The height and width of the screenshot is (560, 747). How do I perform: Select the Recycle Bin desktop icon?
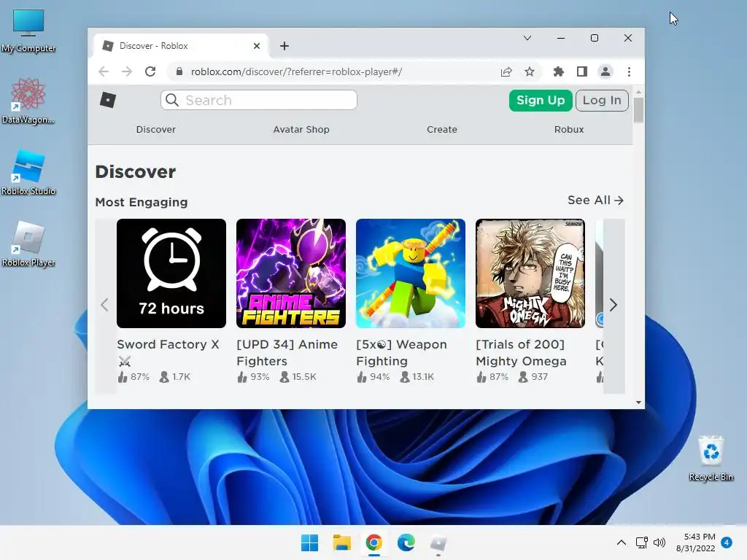pos(711,458)
